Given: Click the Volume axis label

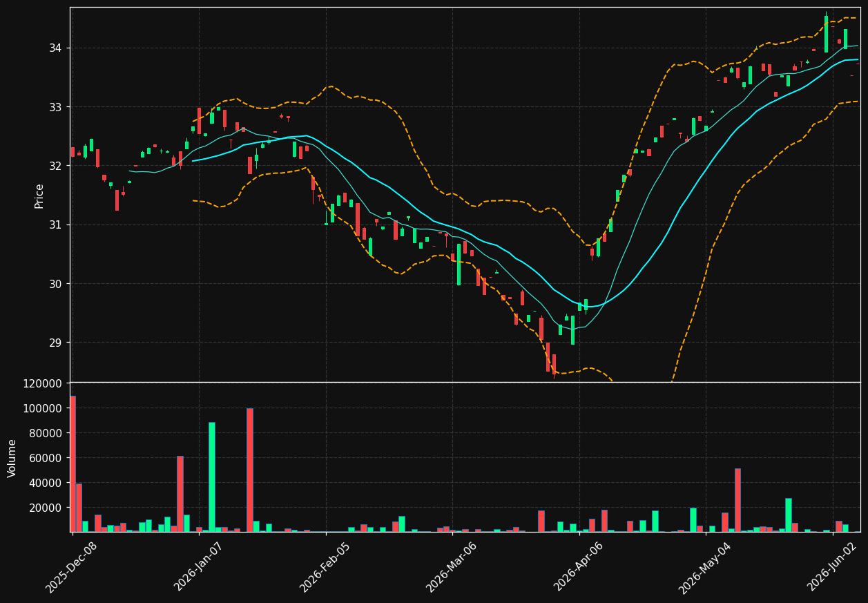Looking at the screenshot, I should [12, 458].
